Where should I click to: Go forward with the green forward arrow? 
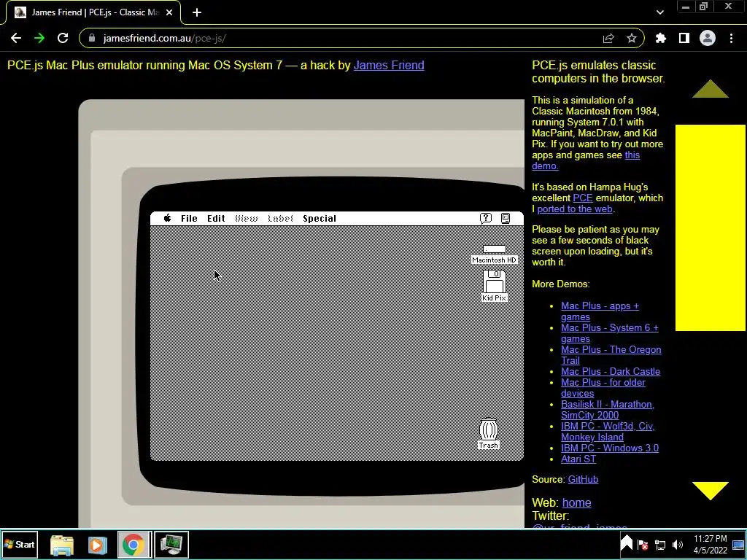coord(39,38)
